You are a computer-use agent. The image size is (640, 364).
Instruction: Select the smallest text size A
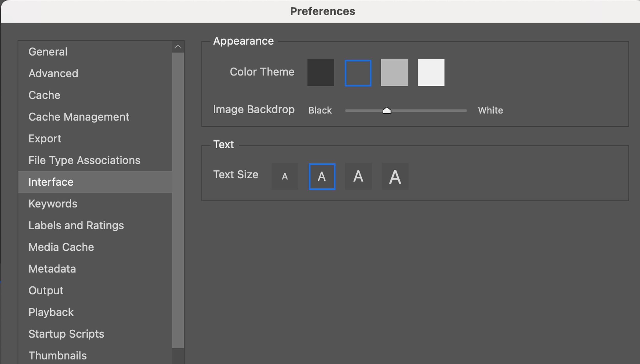click(285, 176)
